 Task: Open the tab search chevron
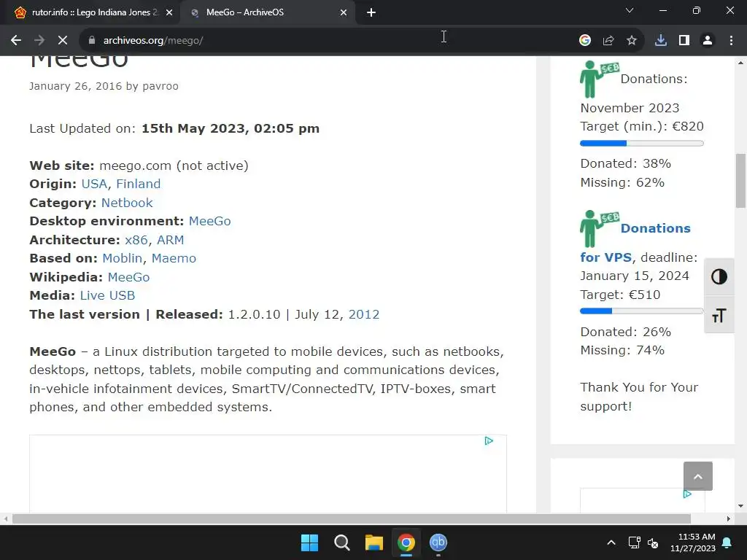(630, 10)
